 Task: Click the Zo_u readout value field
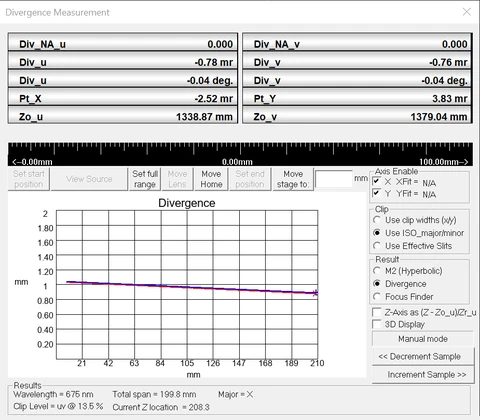123,117
